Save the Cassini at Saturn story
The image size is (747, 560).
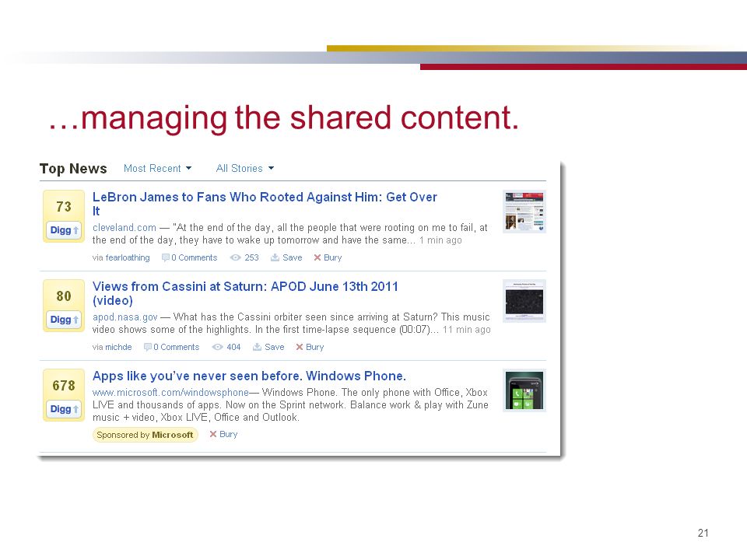(268, 347)
